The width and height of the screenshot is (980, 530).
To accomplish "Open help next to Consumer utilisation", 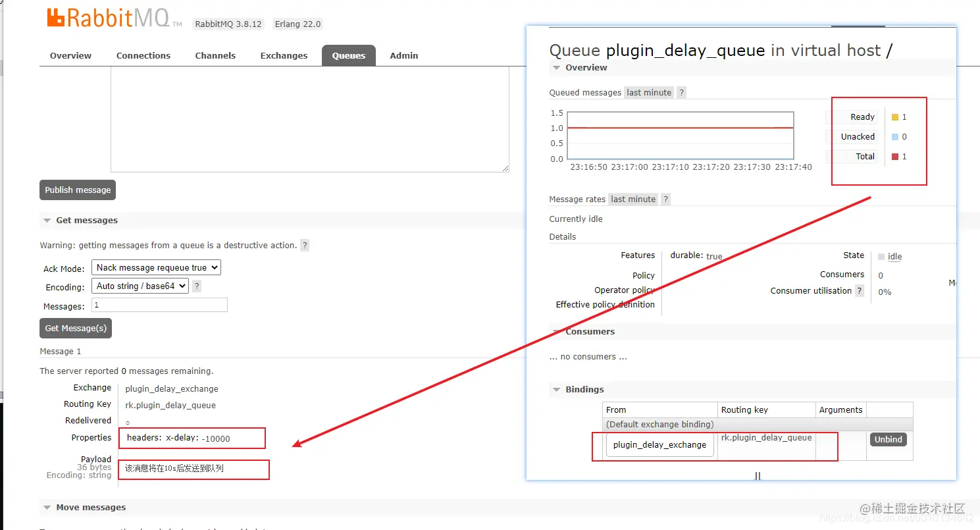I will point(859,291).
